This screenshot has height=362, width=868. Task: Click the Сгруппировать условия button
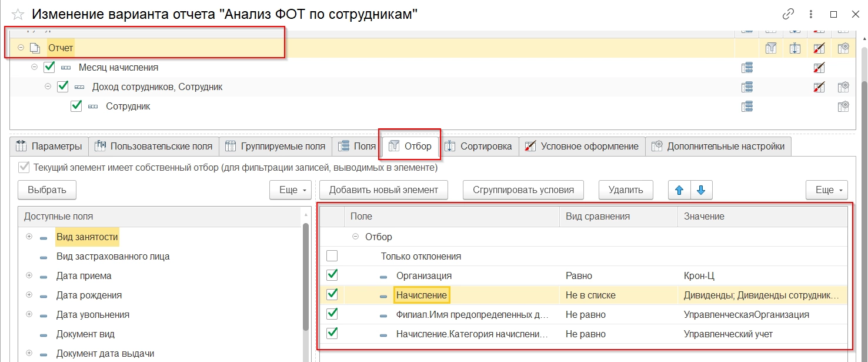(x=523, y=190)
